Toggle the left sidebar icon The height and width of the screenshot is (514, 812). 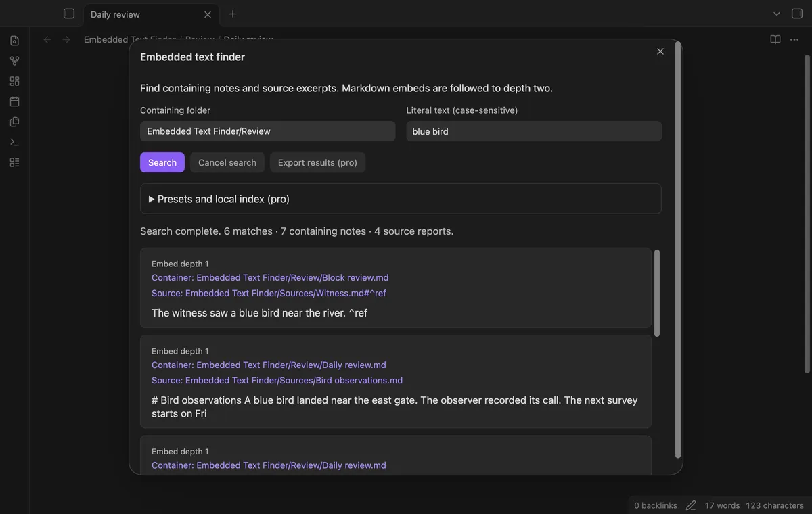coord(68,14)
